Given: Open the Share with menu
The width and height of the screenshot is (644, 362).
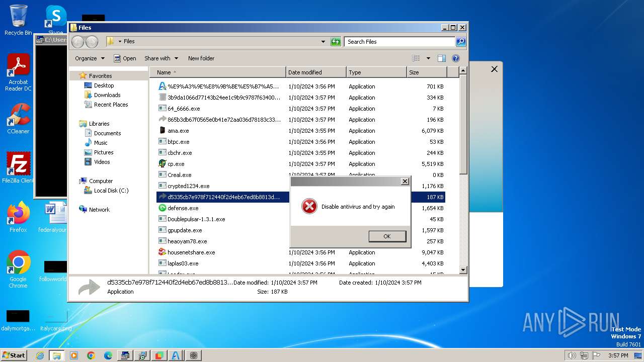Looking at the screenshot, I should click(161, 58).
